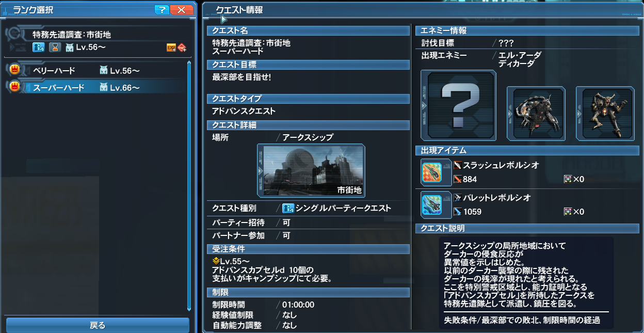Open the 市街地 location preview image
The height and width of the screenshot is (333, 644).
point(311,170)
